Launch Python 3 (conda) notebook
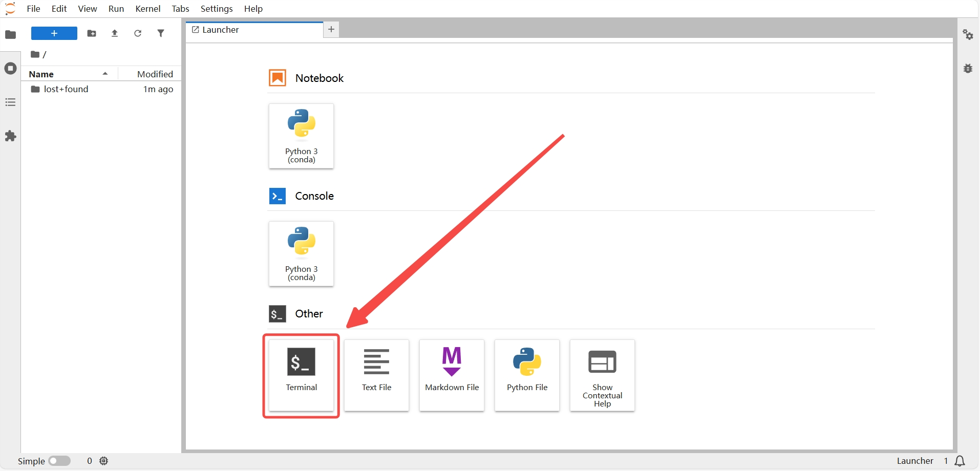 (x=301, y=136)
